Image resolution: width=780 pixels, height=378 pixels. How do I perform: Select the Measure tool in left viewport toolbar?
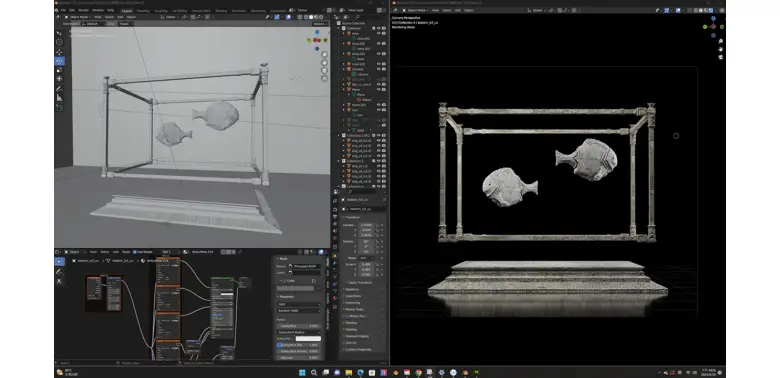point(59,97)
